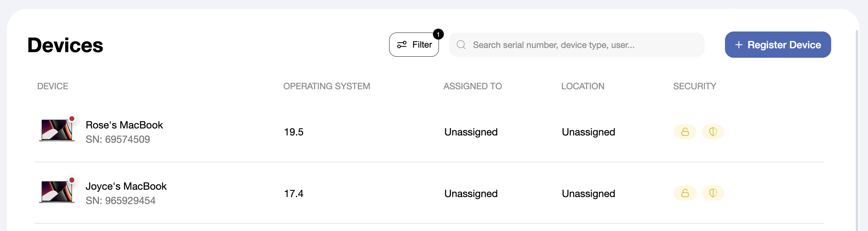This screenshot has height=231, width=868.
Task: Open the Filter options
Action: tap(414, 45)
